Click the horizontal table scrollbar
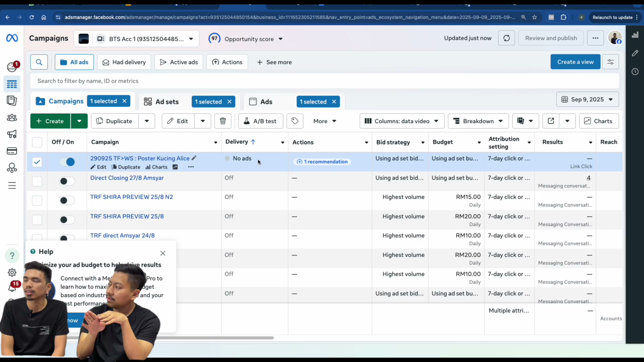 point(170,338)
